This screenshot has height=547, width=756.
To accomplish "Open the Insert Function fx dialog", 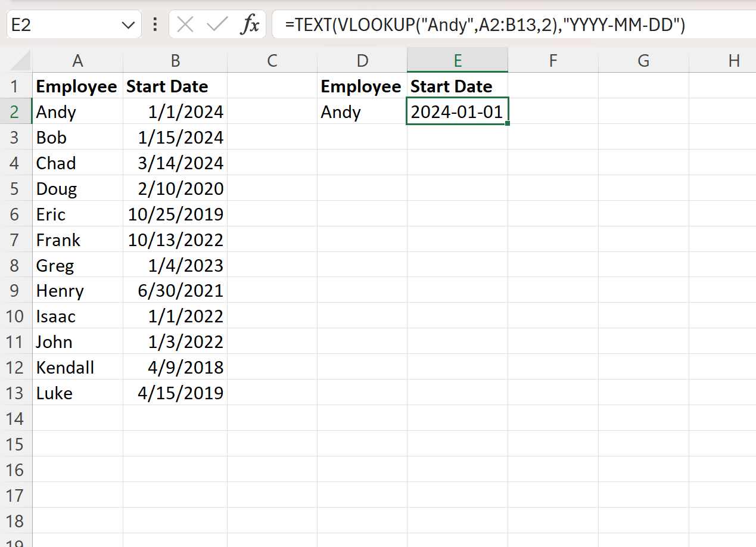I will click(x=250, y=24).
